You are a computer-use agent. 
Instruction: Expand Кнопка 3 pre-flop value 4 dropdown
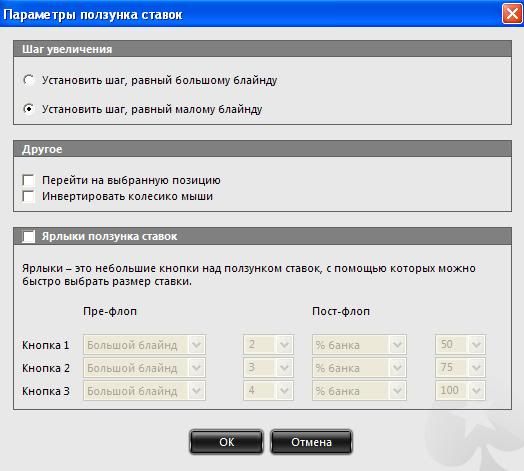(268, 390)
